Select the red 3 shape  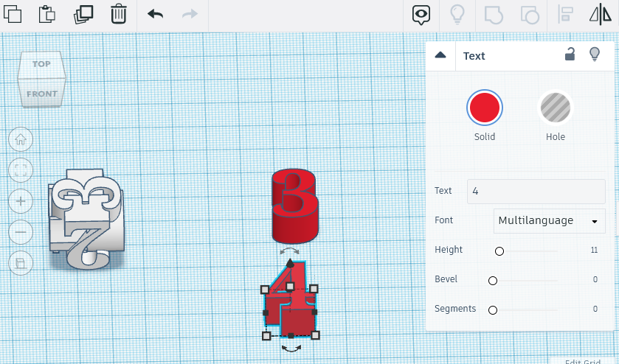[x=295, y=206]
